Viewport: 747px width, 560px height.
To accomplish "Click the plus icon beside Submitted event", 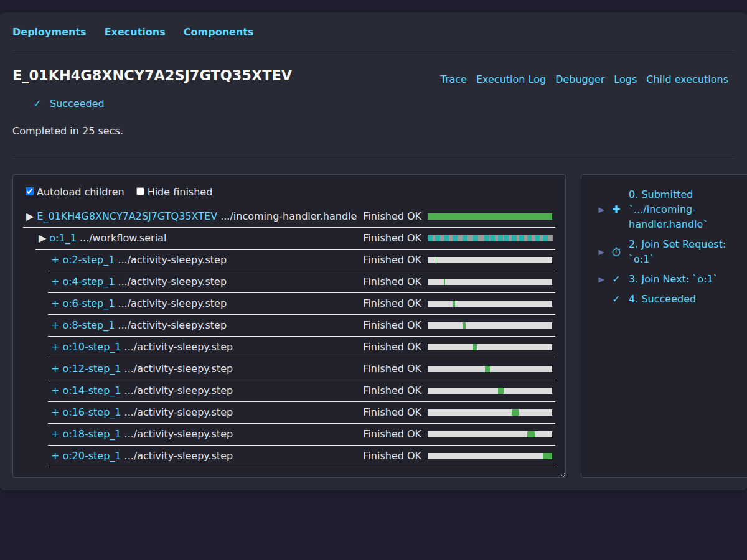I will (x=616, y=210).
